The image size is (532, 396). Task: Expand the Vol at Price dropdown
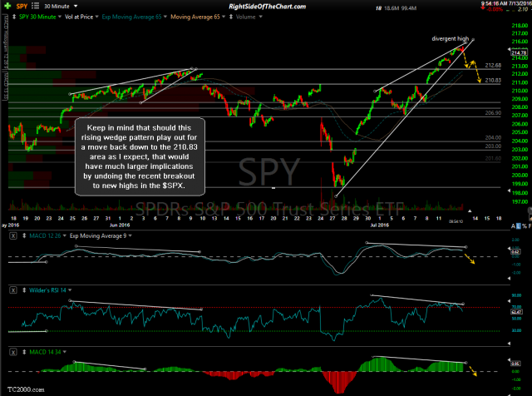coord(96,17)
